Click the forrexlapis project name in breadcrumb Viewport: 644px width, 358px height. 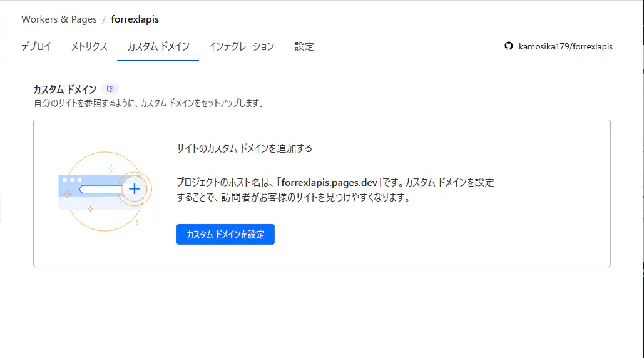click(x=135, y=19)
